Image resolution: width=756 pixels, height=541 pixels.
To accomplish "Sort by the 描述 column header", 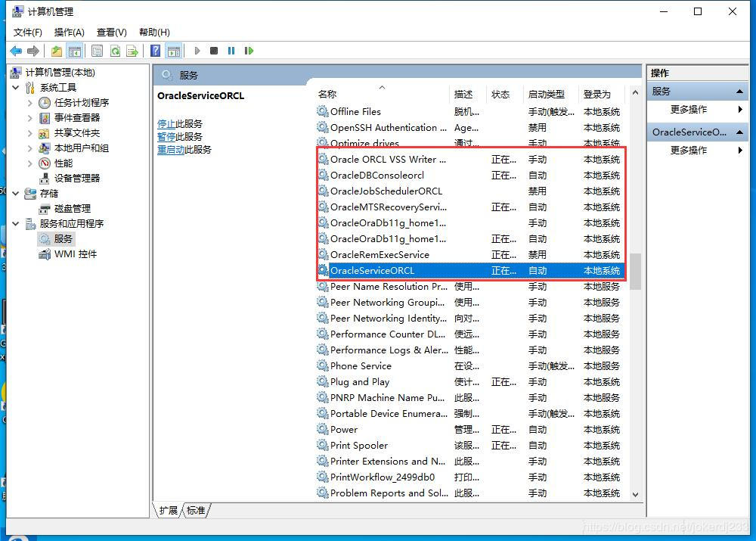I will [x=468, y=94].
